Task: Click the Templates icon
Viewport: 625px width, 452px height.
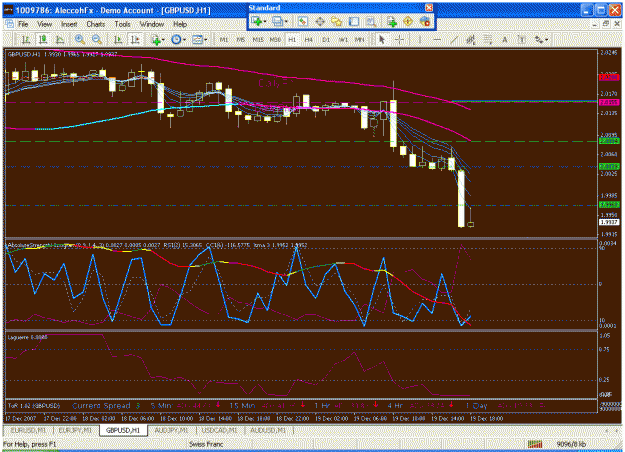Action: tap(197, 39)
